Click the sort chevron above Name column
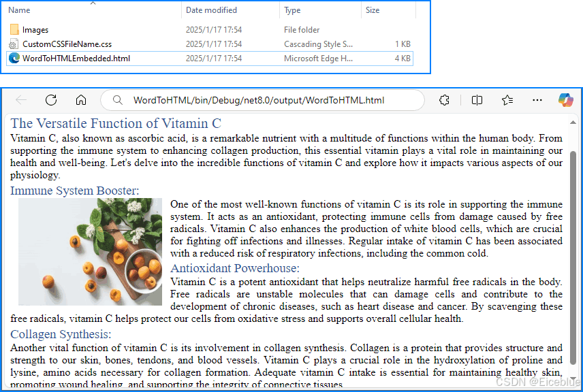583x392 pixels. tap(93, 3)
